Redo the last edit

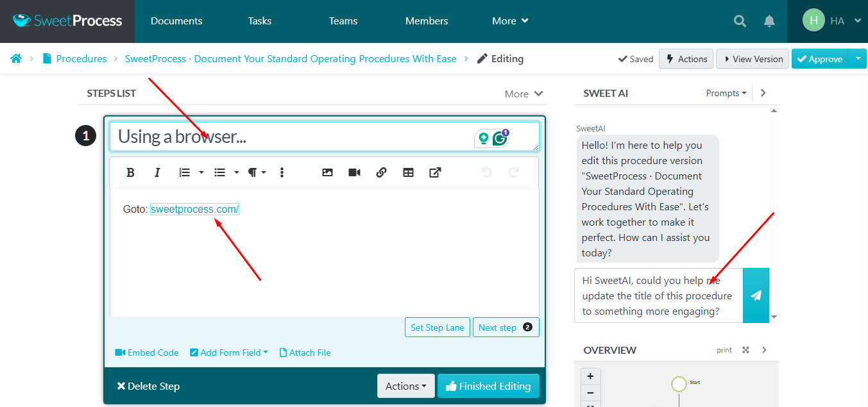pyautogui.click(x=513, y=172)
